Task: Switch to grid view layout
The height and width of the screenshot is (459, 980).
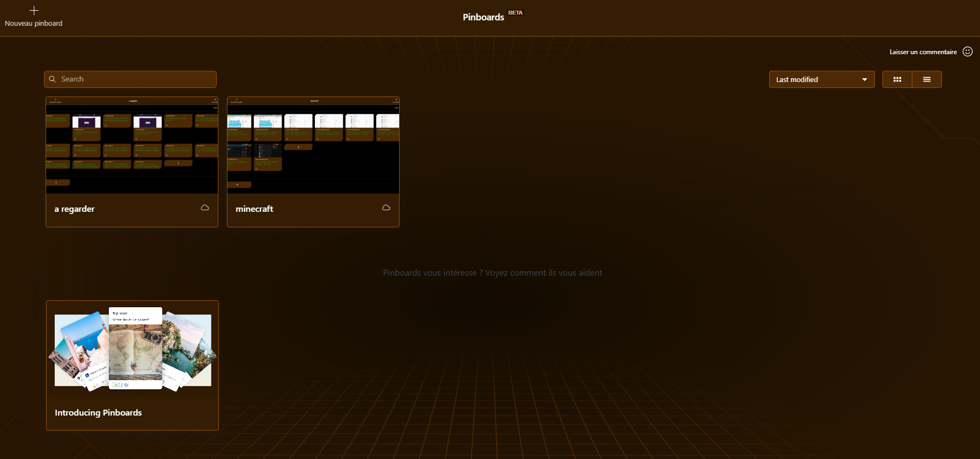Action: (897, 79)
